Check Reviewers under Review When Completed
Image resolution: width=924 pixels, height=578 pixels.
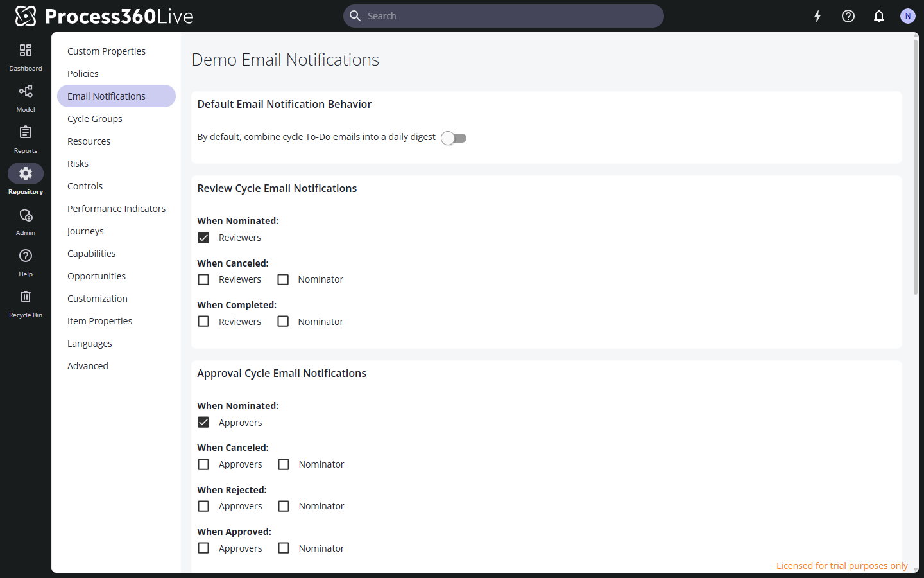coord(203,321)
